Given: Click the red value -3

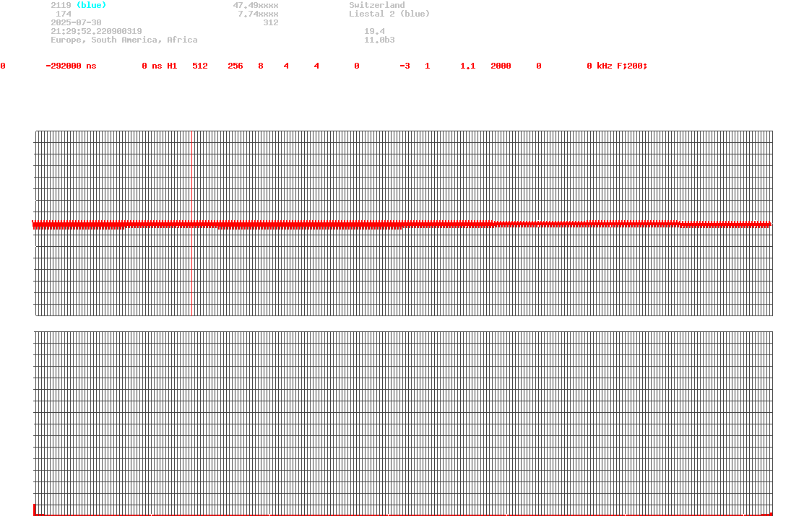Looking at the screenshot, I should [405, 66].
